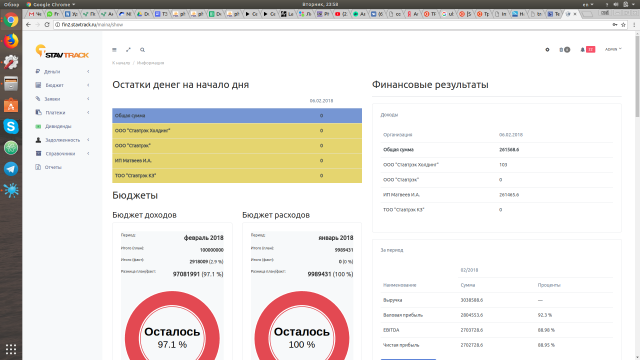Launch Firefox from the Ubuntu dock
This screenshot has height=360, width=640.
[x=11, y=41]
